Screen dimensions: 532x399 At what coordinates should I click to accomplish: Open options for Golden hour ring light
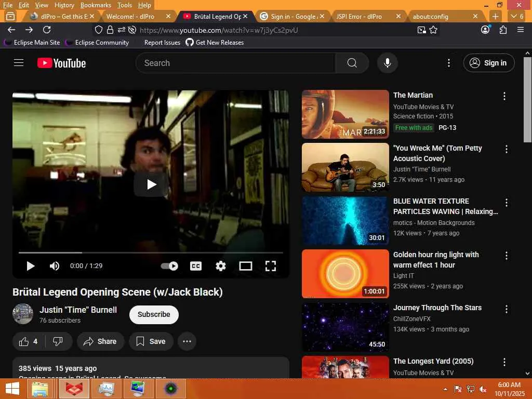point(507,256)
